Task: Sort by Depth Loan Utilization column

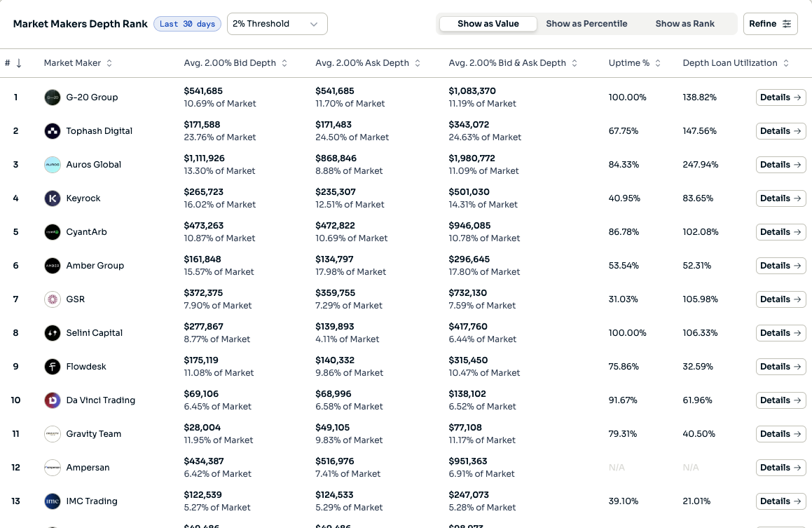Action: click(786, 63)
